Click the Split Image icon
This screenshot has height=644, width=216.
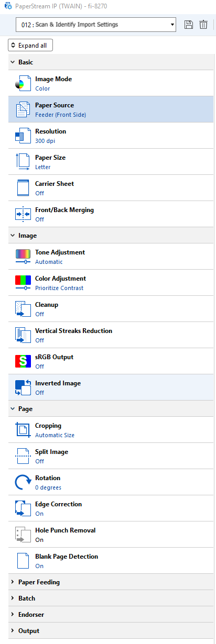point(23,456)
